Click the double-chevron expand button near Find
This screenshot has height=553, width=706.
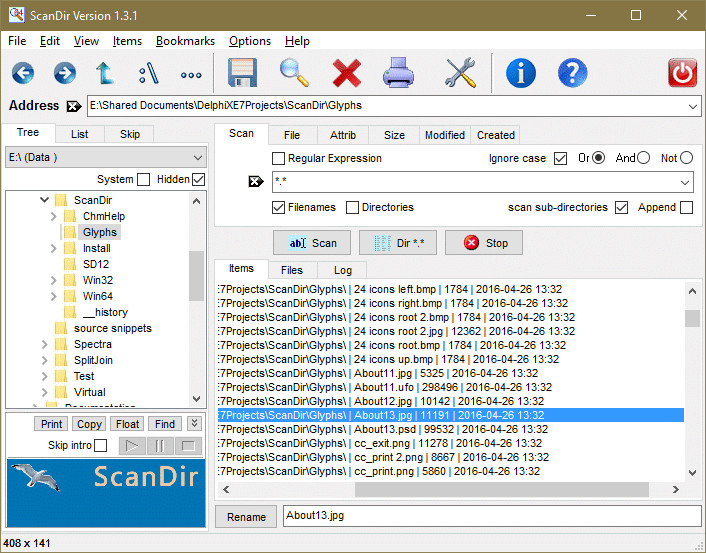(x=194, y=423)
